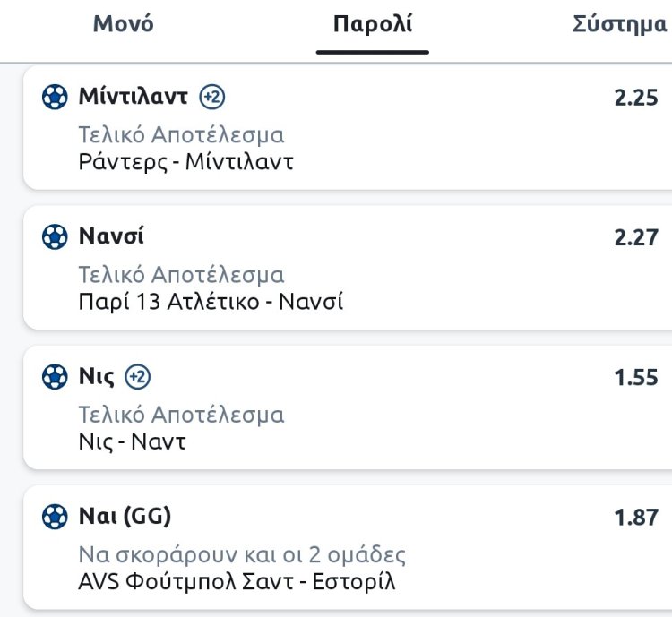Image resolution: width=672 pixels, height=617 pixels.
Task: Open the Ράντερς - Μίντιλαντ match
Action: pyautogui.click(x=185, y=162)
